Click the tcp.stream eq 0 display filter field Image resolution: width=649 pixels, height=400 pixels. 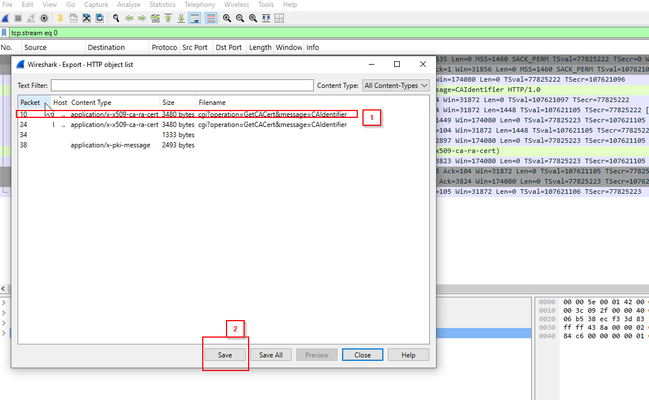pos(329,33)
